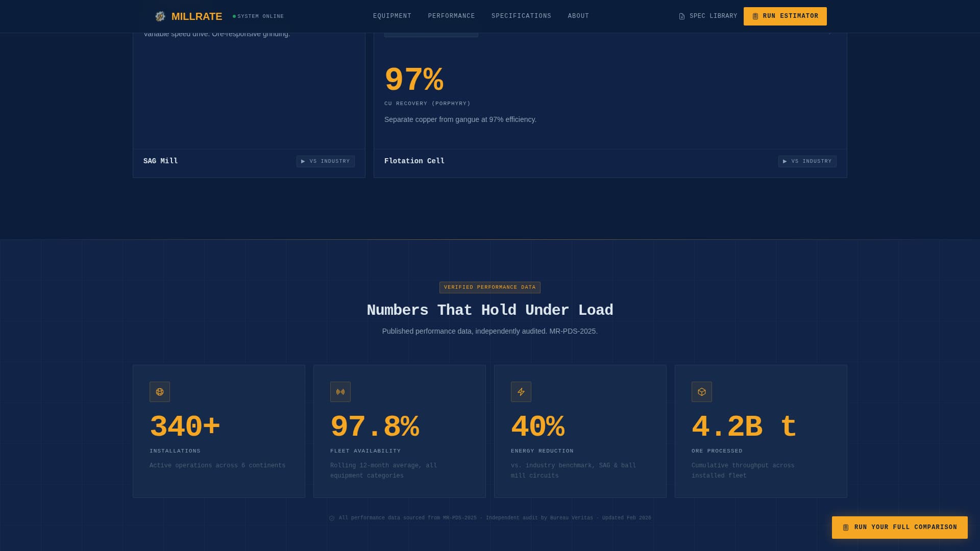Open the Equipment nav menu
The image size is (980, 551).
[392, 16]
